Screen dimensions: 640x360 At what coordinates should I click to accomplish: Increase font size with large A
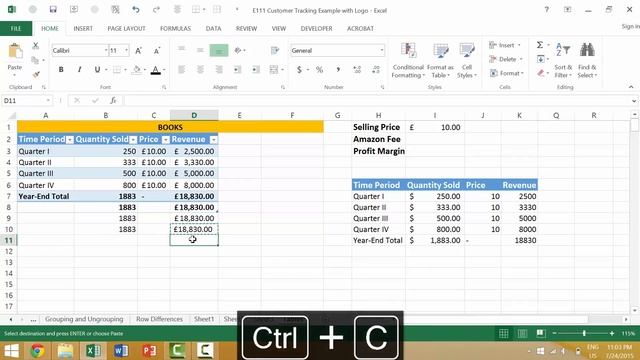click(138, 51)
